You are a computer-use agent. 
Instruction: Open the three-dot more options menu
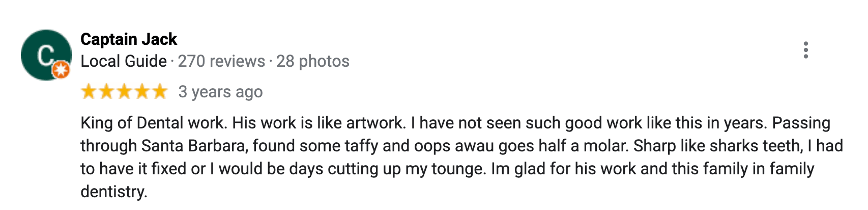coord(805,50)
